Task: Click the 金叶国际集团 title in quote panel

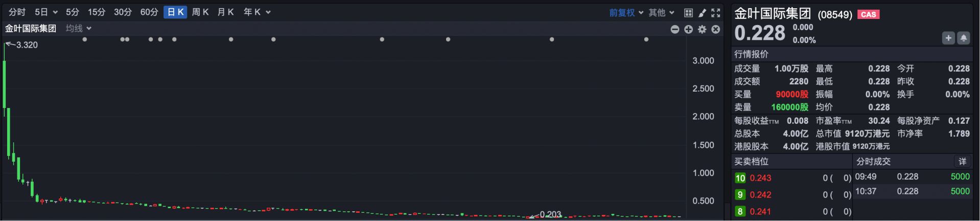Action: point(773,14)
